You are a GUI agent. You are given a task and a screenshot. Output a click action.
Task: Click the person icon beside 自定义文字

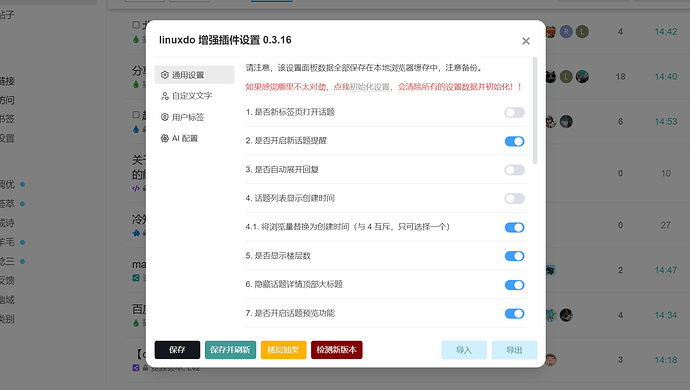pos(165,96)
